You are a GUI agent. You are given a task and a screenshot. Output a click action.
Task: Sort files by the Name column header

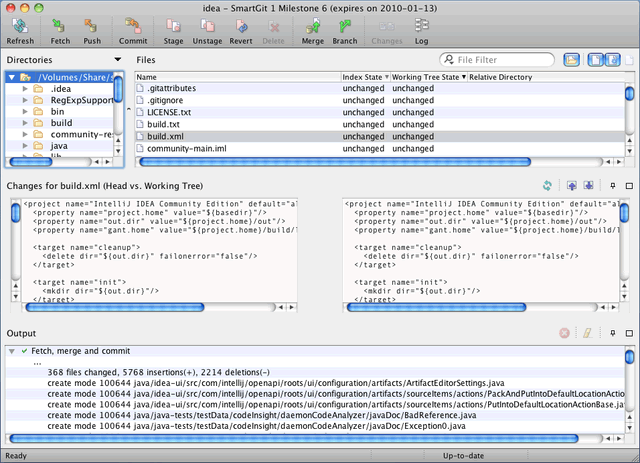coord(146,77)
